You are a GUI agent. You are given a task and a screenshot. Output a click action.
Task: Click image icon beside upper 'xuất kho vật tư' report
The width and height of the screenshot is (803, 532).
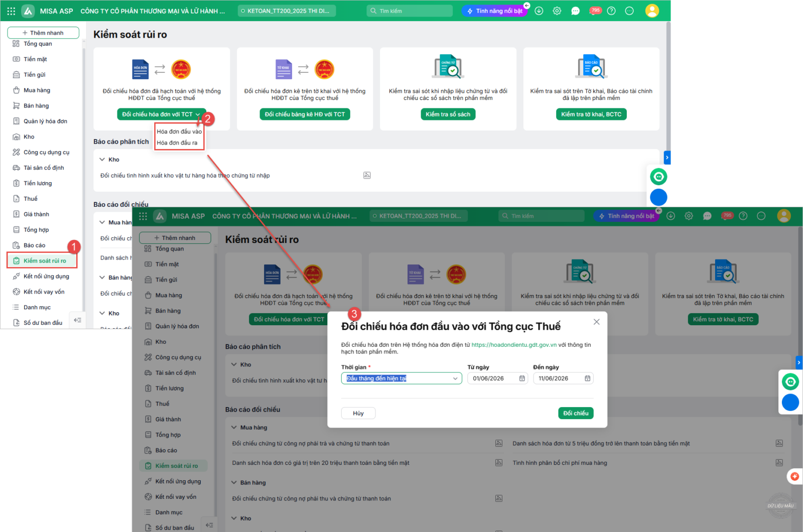pyautogui.click(x=367, y=175)
